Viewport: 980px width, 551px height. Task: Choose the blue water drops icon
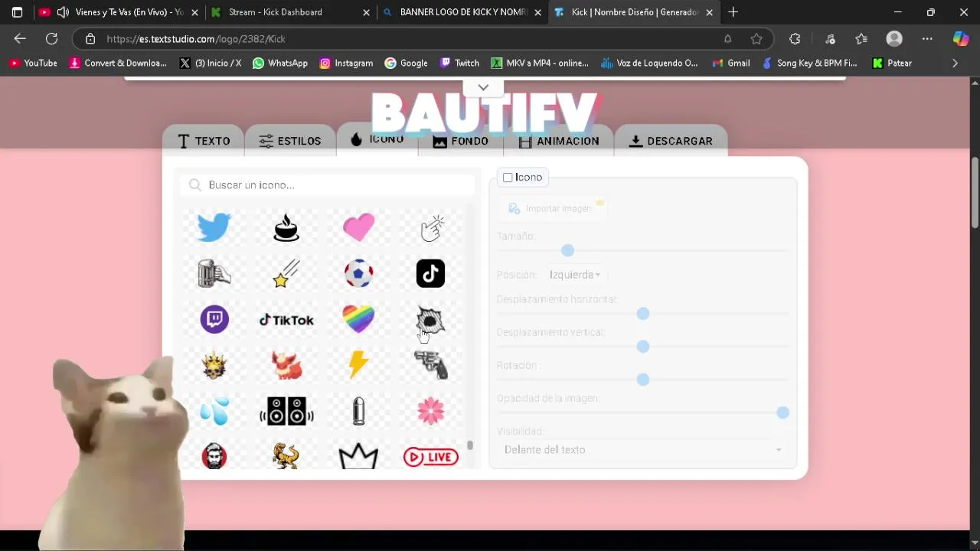click(214, 411)
